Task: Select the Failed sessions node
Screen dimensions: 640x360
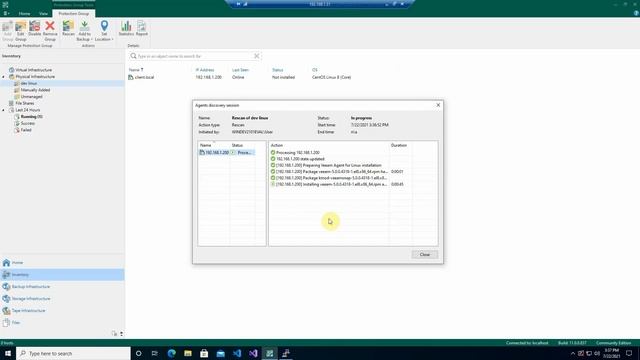Action: point(26,130)
